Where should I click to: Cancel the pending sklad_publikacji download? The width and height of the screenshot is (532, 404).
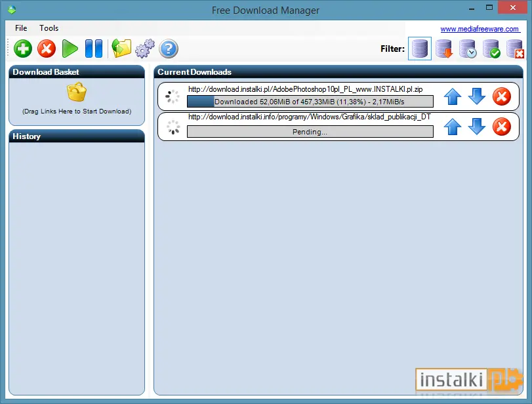(x=501, y=127)
